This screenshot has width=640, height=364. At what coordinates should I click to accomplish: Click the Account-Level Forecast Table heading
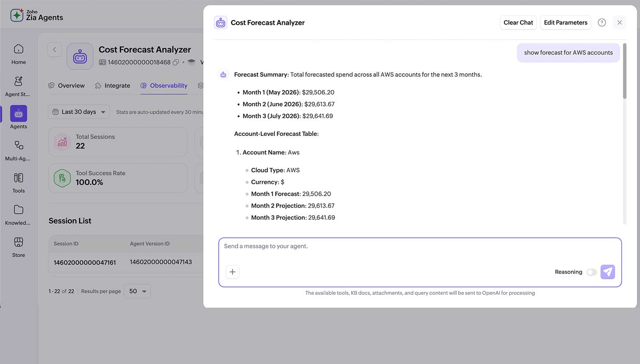click(x=276, y=134)
